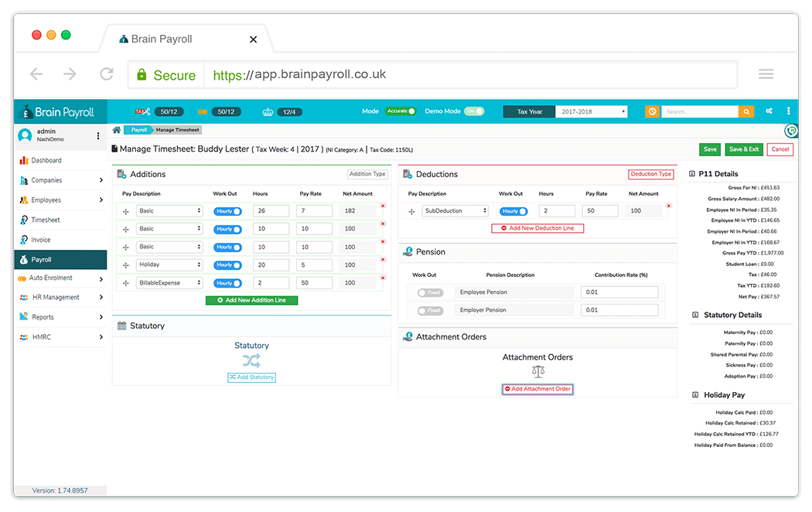812x512 pixels.
Task: Expand the HMRC chevron
Action: coord(101,337)
